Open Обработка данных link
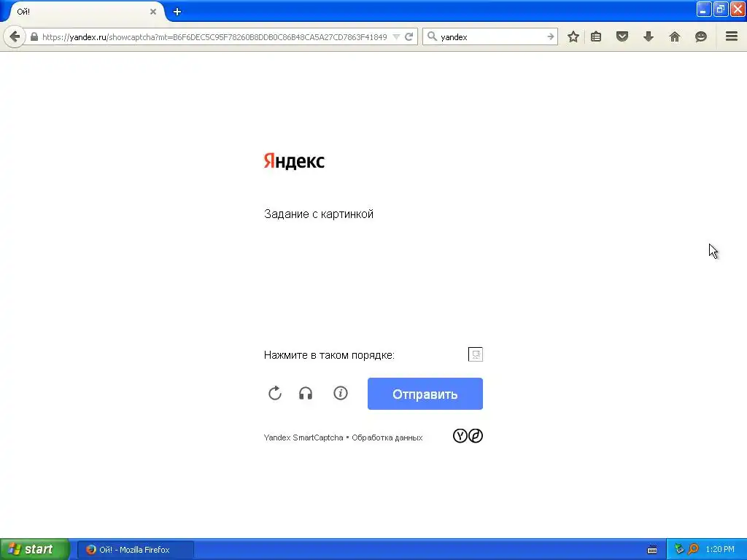The image size is (747, 560). tap(387, 437)
